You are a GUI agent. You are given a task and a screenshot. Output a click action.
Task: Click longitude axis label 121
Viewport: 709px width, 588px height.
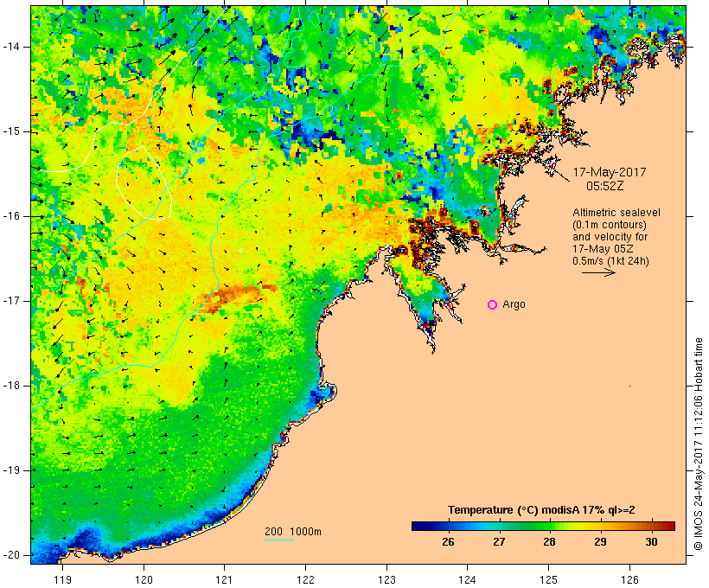coord(224,579)
